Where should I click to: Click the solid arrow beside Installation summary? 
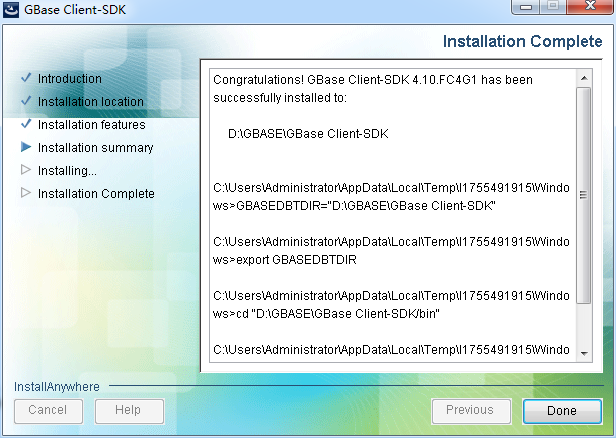click(25, 147)
